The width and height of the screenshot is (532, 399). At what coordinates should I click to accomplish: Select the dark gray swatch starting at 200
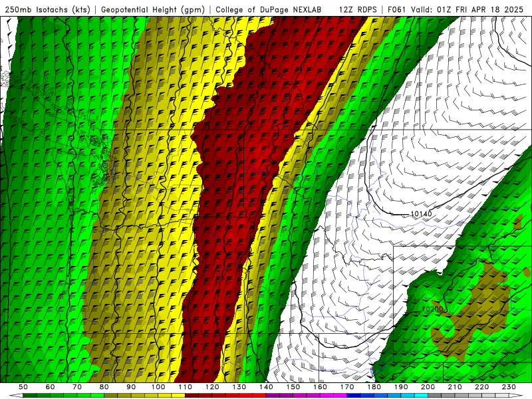pos(435,396)
